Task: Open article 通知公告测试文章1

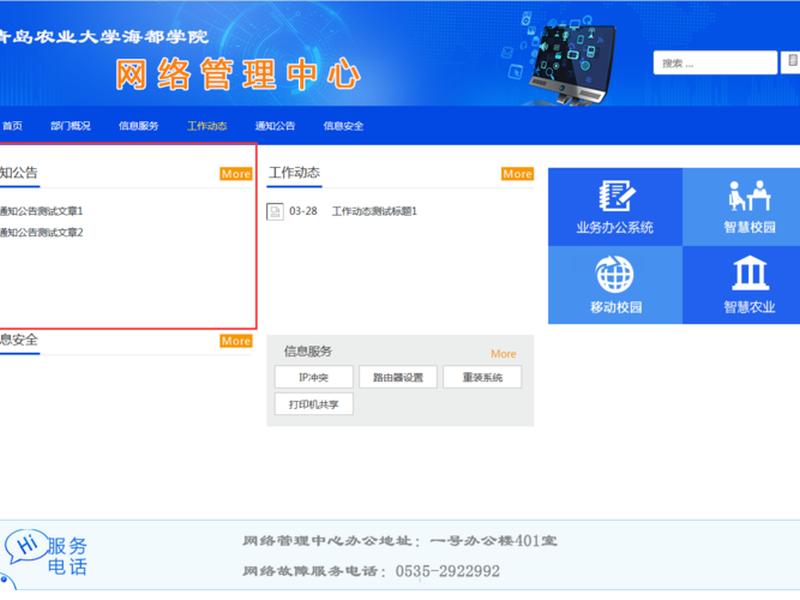Action: coord(41,211)
